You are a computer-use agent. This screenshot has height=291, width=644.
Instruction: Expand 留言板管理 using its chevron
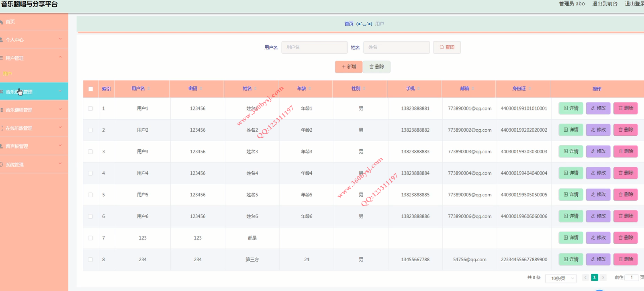click(60, 146)
